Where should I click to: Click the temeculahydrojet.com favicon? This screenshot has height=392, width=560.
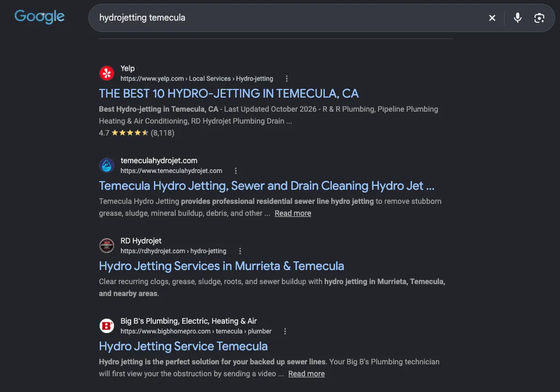point(106,165)
